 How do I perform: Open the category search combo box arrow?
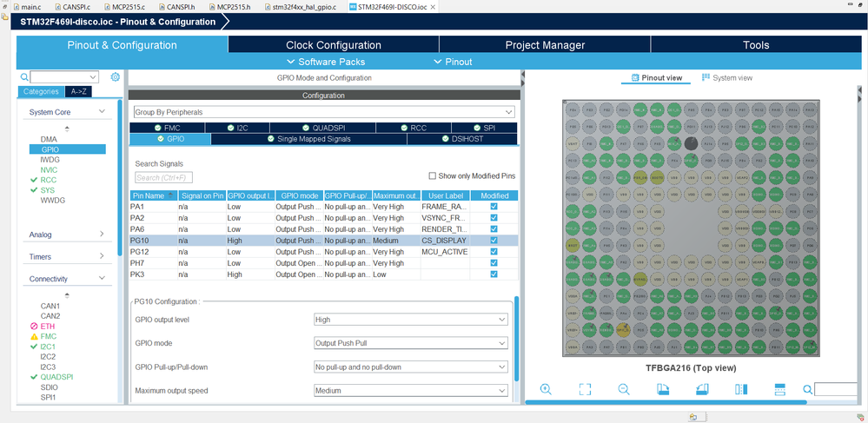tap(92, 77)
